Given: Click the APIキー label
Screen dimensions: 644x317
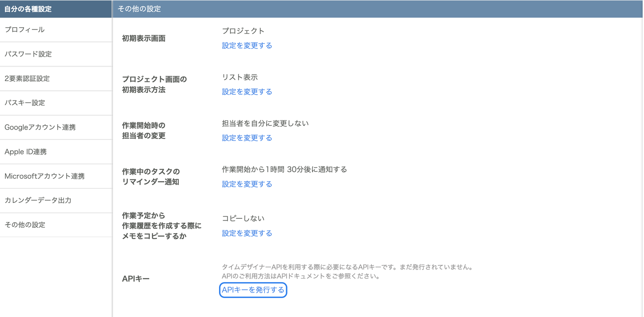Looking at the screenshot, I should coord(136,279).
